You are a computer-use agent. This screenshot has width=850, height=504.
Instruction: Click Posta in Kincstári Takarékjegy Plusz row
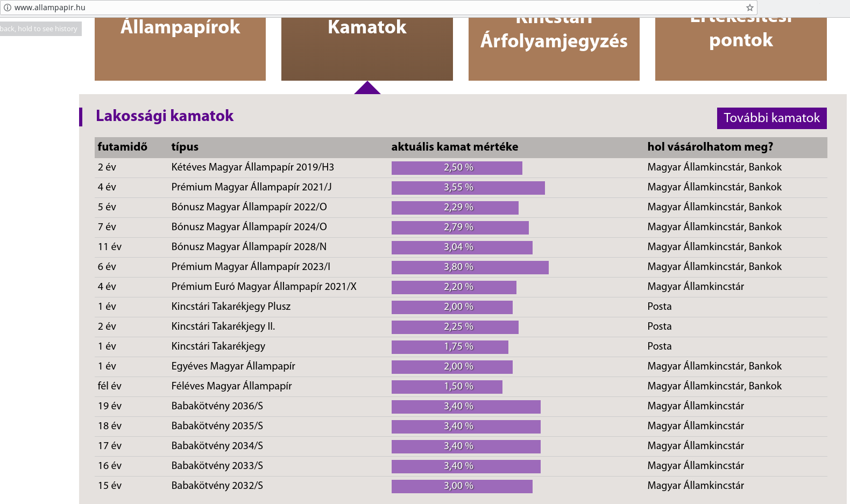coord(660,307)
